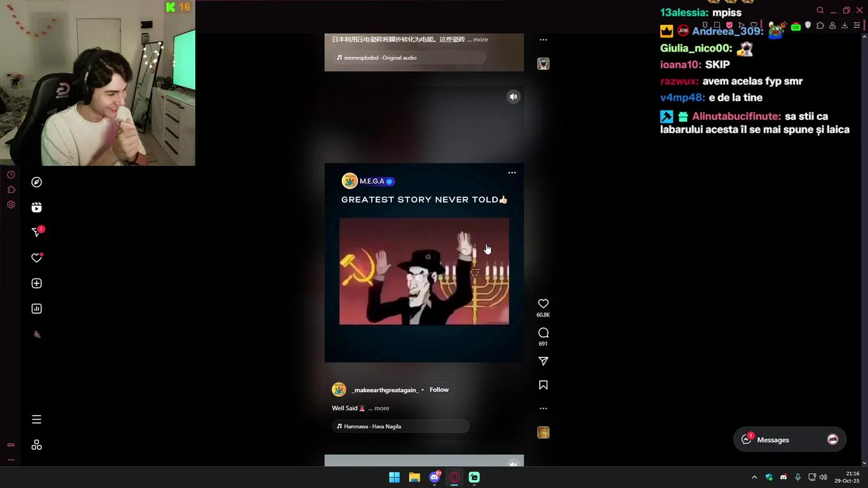Open three-dot menu inside M.E.G.A video header
Screen dimensions: 868x488
point(512,173)
